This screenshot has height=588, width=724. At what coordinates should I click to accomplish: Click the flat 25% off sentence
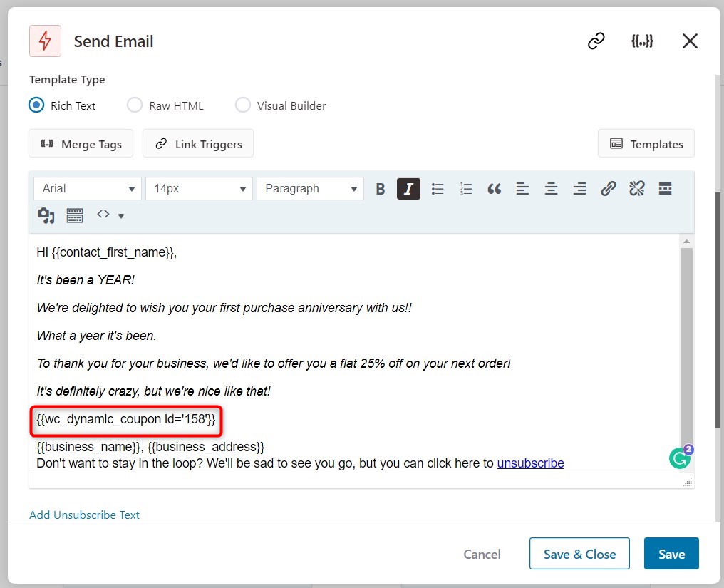point(274,363)
